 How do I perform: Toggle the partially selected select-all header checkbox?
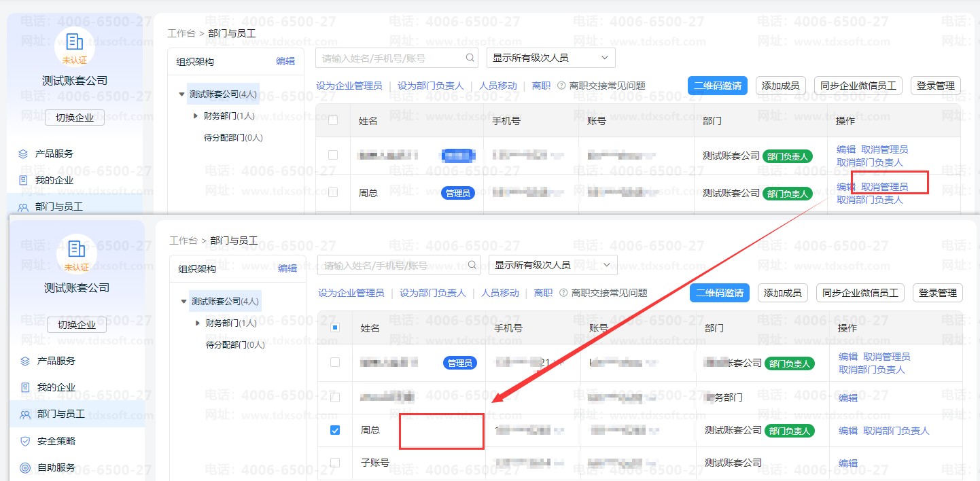pyautogui.click(x=335, y=328)
